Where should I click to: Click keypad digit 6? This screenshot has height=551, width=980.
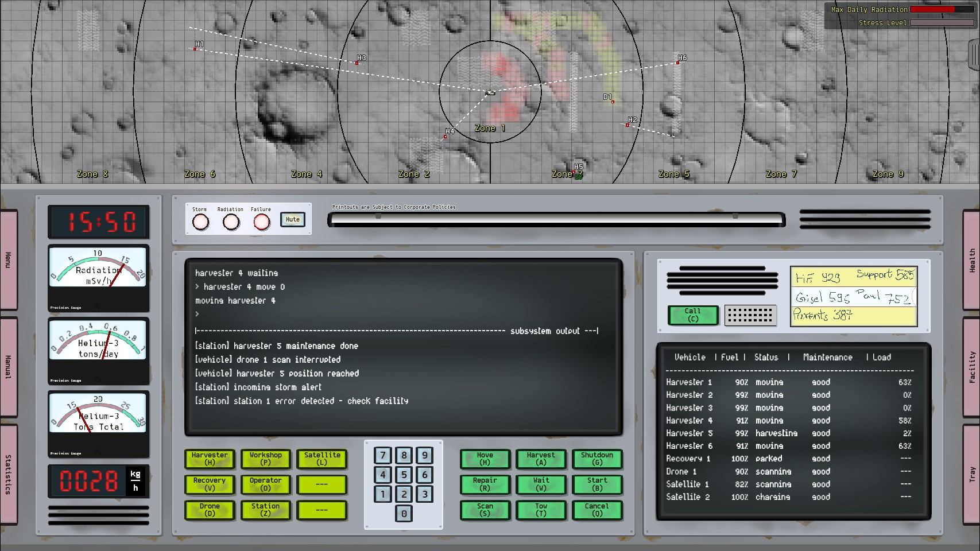[x=425, y=475]
